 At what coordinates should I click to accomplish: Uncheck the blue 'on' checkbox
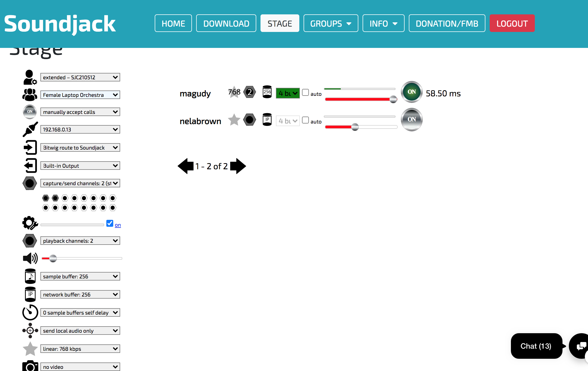tap(110, 223)
